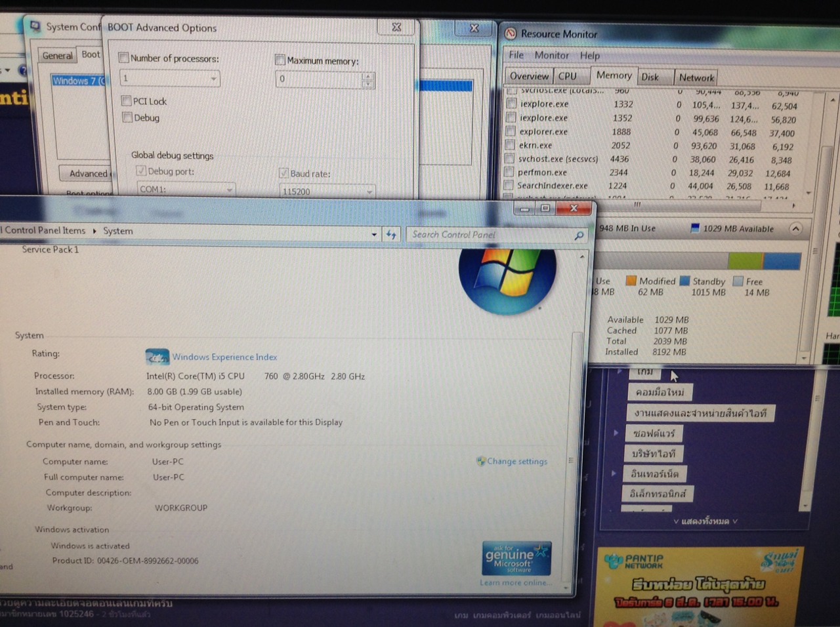840x627 pixels.
Task: Click the Windows Experience Index icon
Action: [157, 357]
